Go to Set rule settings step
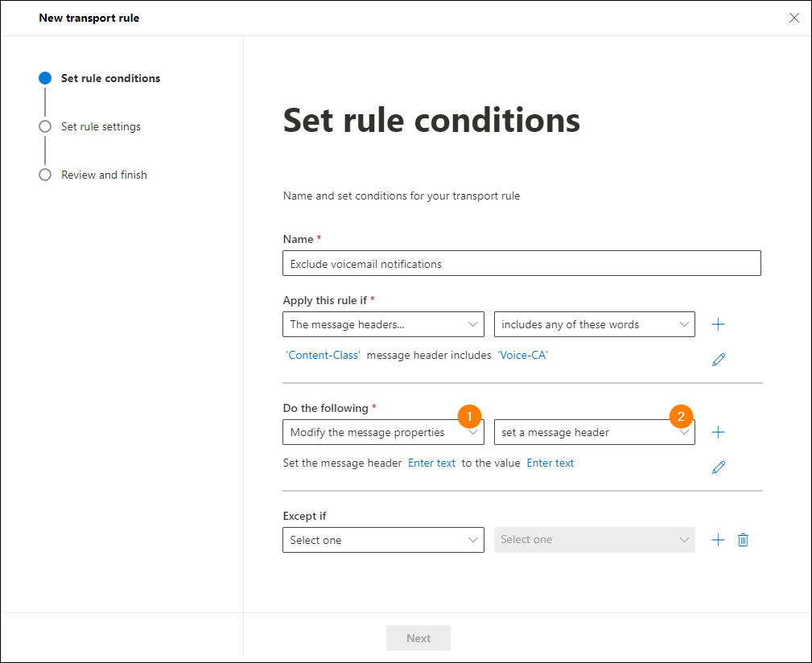This screenshot has width=812, height=663. pyautogui.click(x=89, y=126)
